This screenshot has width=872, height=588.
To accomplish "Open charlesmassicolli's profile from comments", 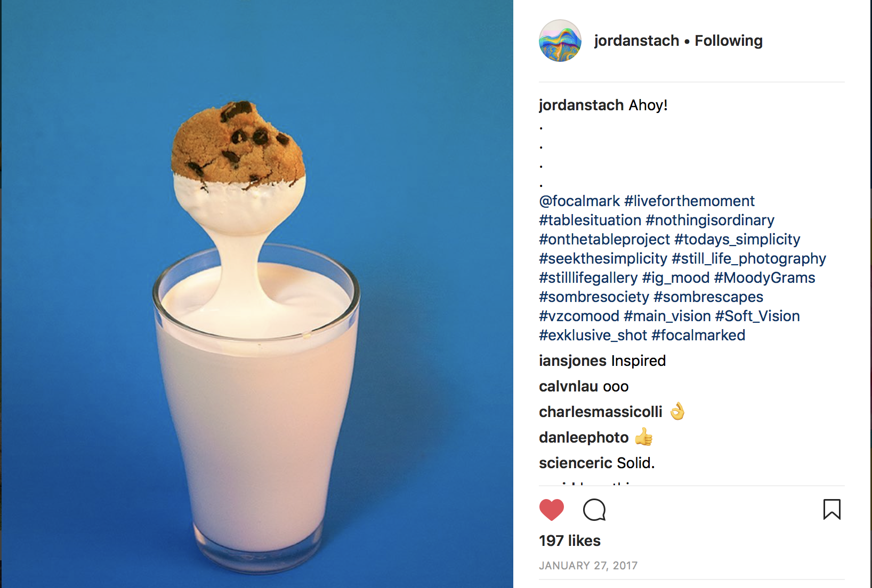I will [601, 412].
